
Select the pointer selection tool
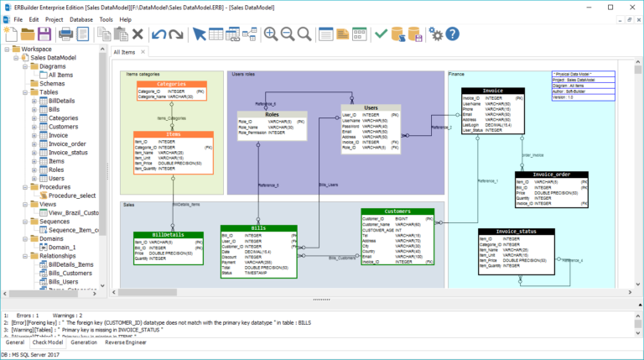[x=199, y=34]
